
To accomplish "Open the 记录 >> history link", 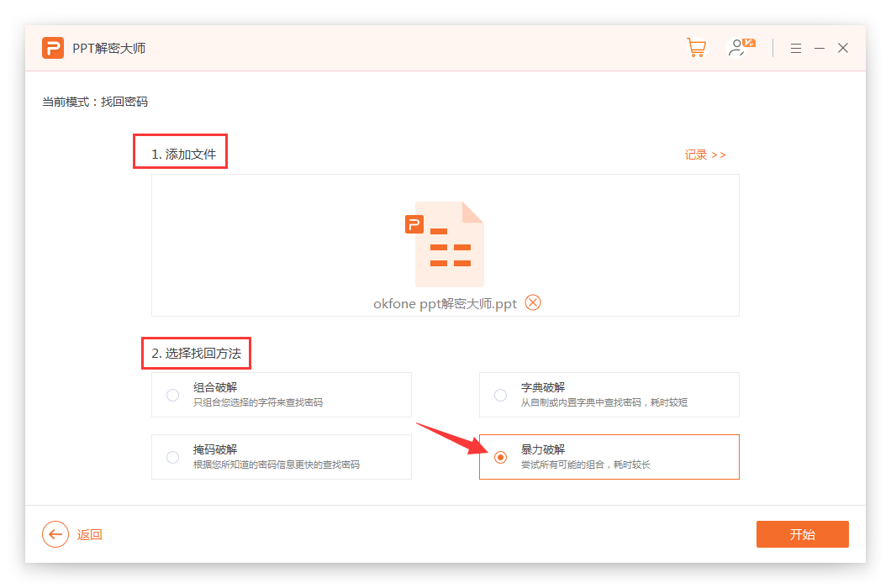I will click(704, 155).
